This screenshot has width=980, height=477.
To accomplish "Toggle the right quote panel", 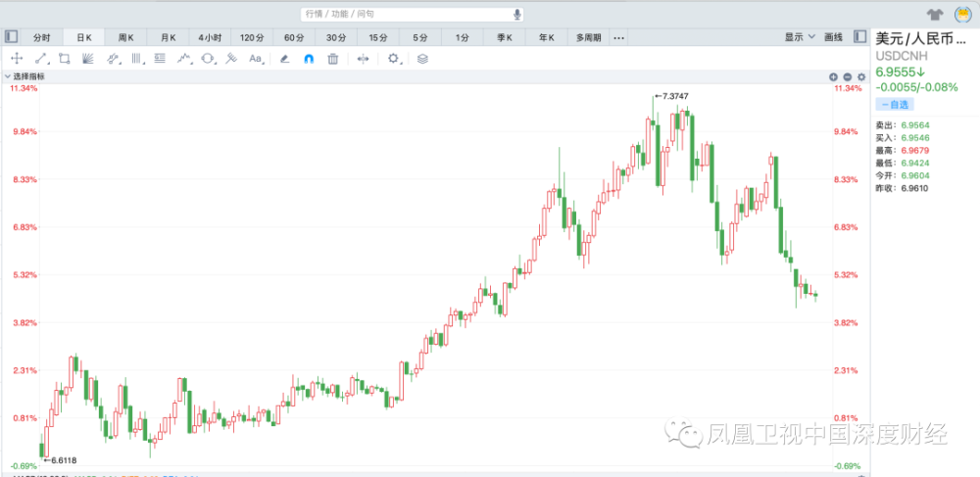I will click(860, 37).
